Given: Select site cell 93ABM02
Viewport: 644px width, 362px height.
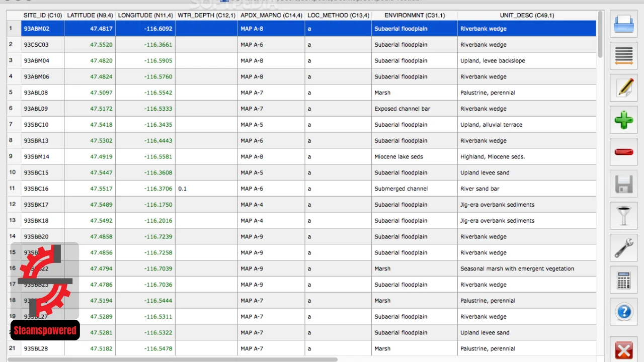Looking at the screenshot, I should [43, 29].
